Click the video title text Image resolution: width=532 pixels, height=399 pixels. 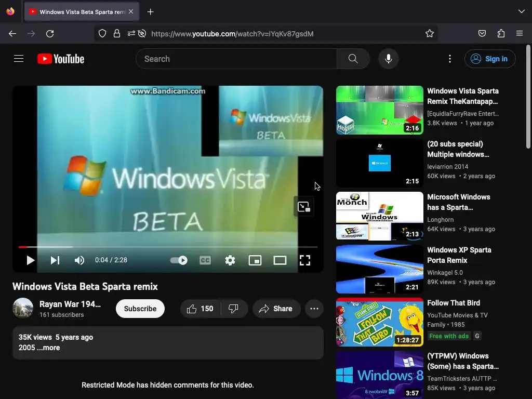coord(85,287)
